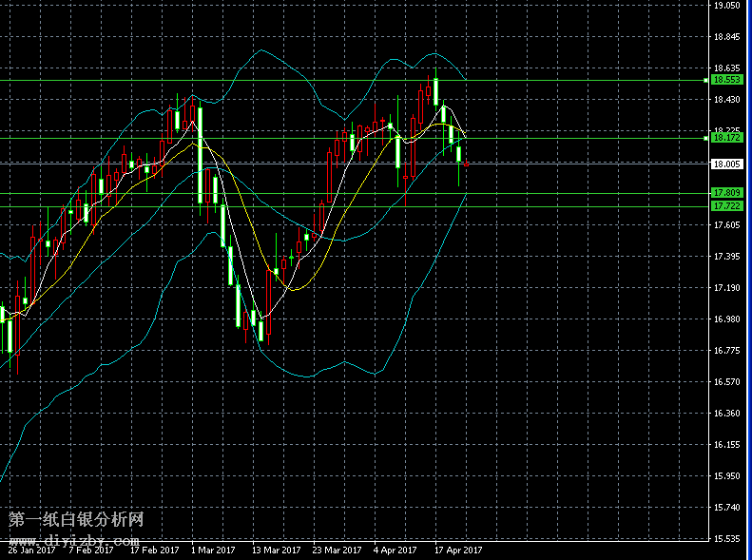Click the green 18.553 price label
The width and height of the screenshot is (752, 560).
coord(727,81)
